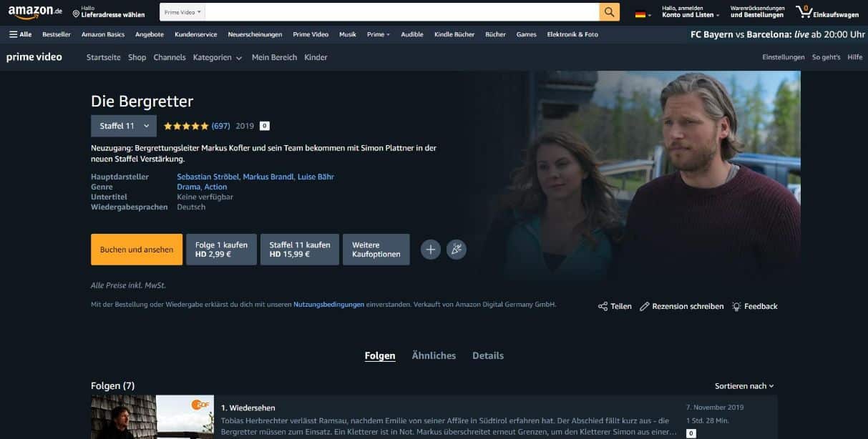This screenshot has width=868, height=439.
Task: Click the watch party celebration icon
Action: [457, 249]
